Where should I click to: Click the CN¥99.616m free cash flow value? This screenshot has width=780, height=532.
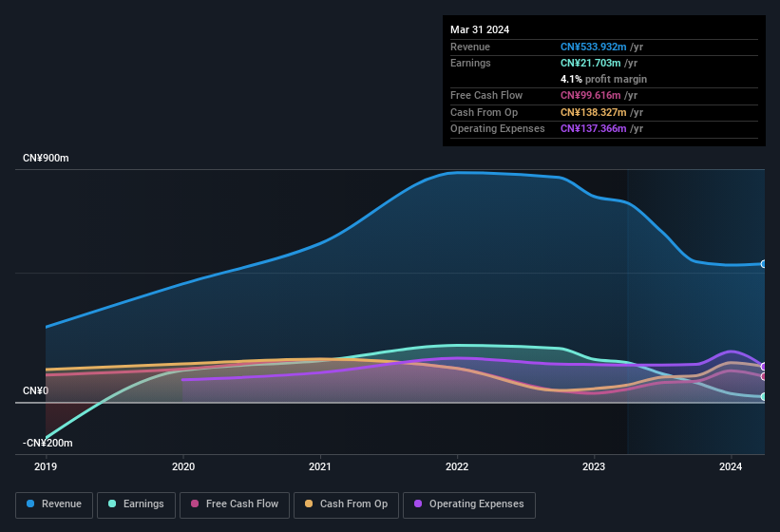coord(591,95)
